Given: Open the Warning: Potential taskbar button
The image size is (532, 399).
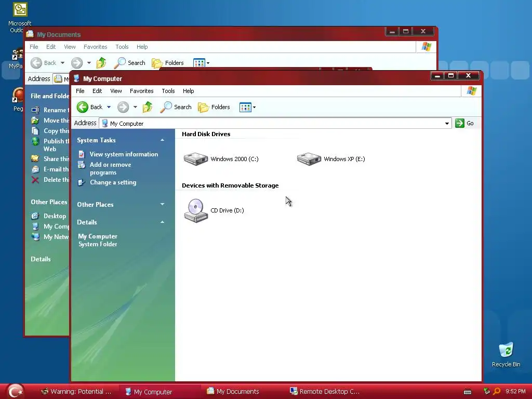Looking at the screenshot, I should coord(76,392).
